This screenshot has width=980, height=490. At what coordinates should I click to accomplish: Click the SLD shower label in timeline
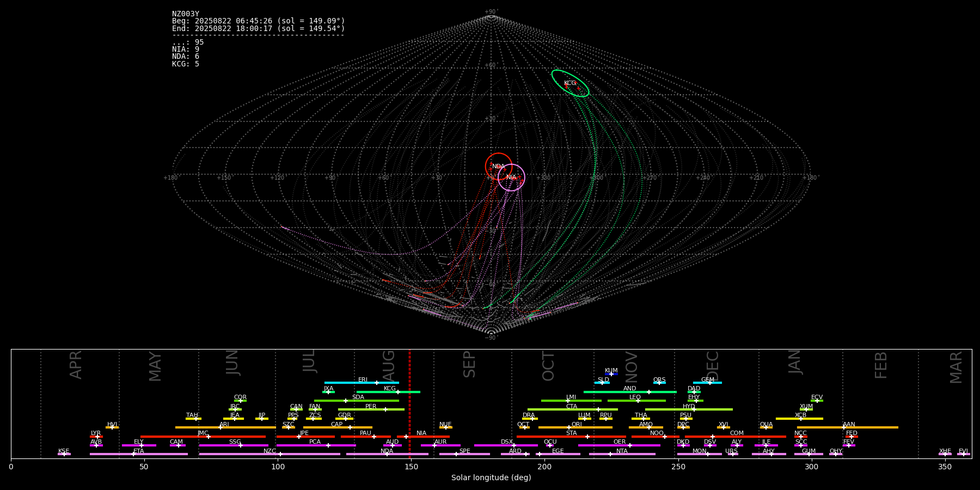coord(603,380)
